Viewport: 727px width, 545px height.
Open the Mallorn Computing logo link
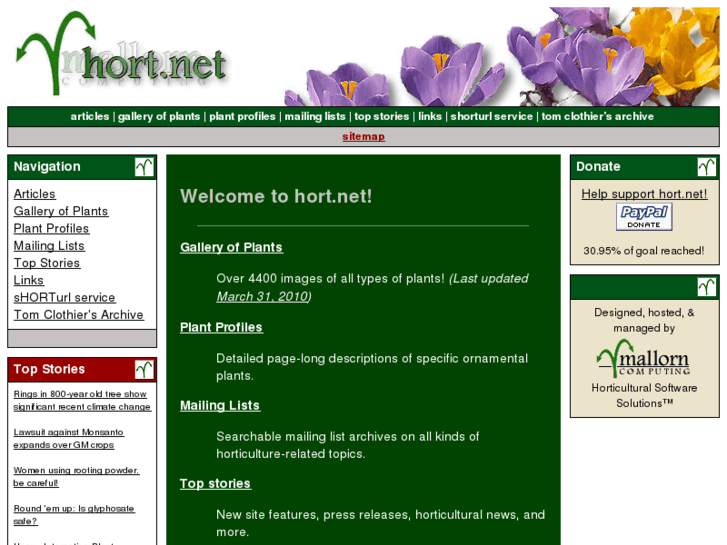tap(644, 359)
